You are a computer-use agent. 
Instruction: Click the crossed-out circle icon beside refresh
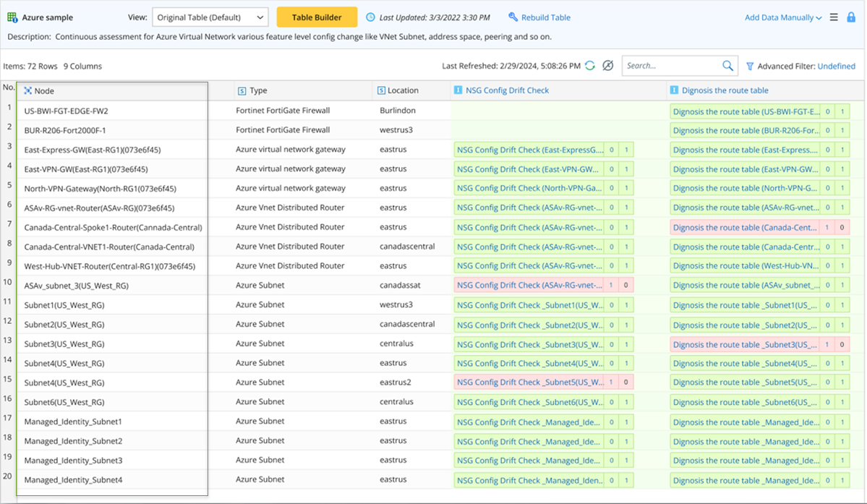[x=607, y=66]
